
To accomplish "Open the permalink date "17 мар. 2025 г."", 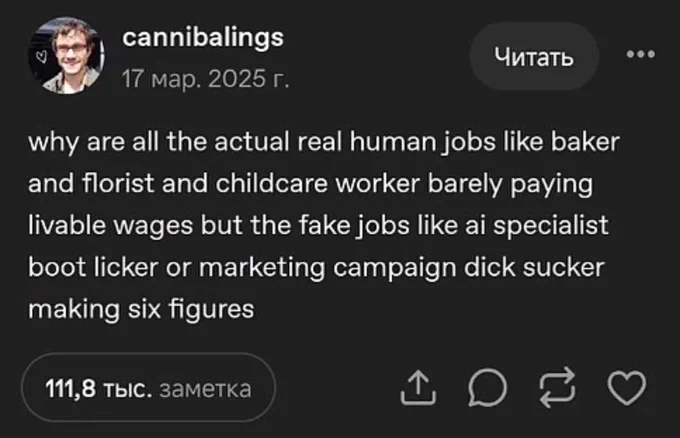I will click(x=205, y=77).
